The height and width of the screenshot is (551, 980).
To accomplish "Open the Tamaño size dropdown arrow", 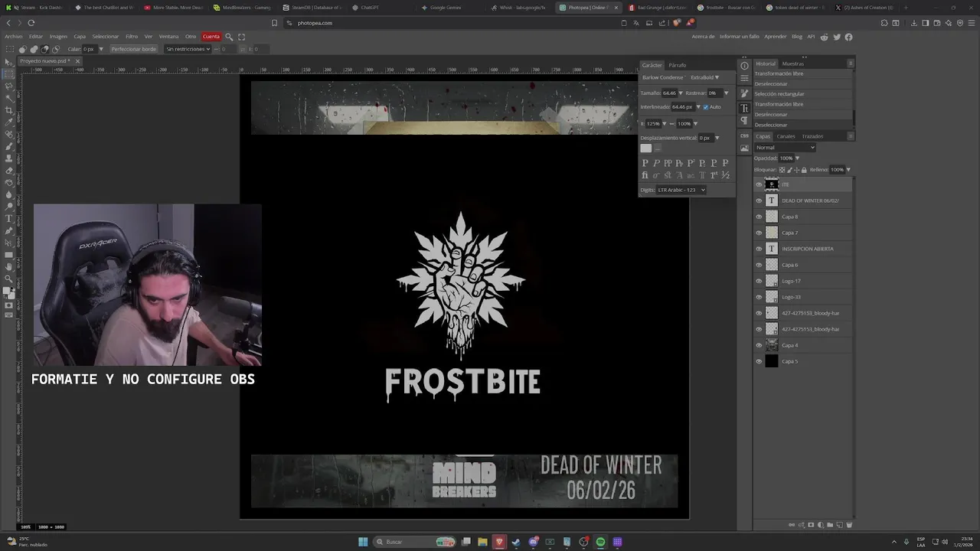I will [x=681, y=93].
